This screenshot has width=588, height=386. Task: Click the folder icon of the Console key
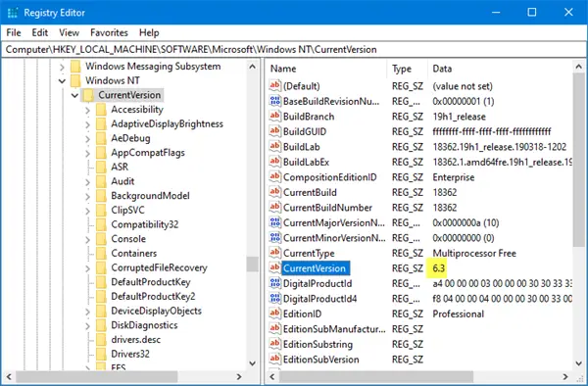point(101,239)
